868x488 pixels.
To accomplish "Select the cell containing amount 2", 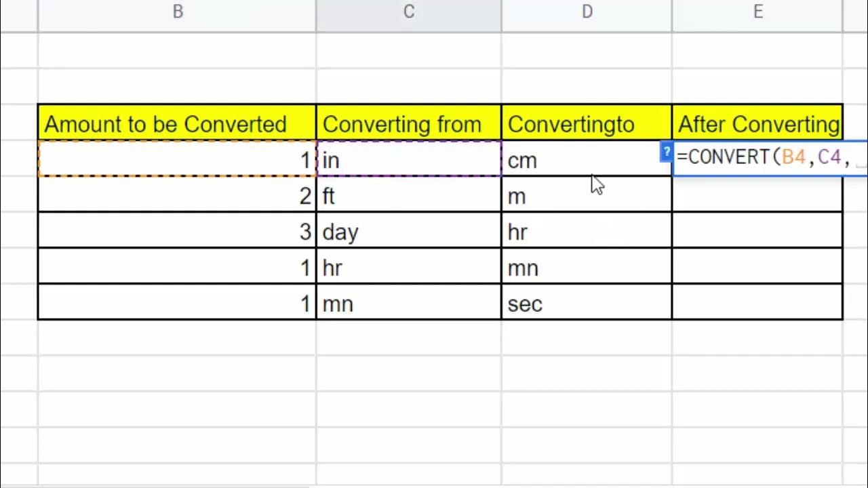I will coord(177,197).
